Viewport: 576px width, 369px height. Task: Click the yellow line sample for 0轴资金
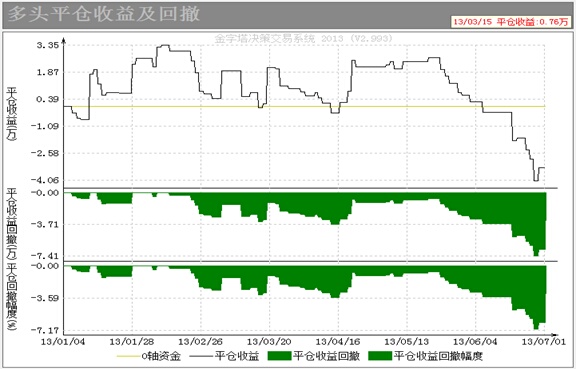(x=129, y=356)
